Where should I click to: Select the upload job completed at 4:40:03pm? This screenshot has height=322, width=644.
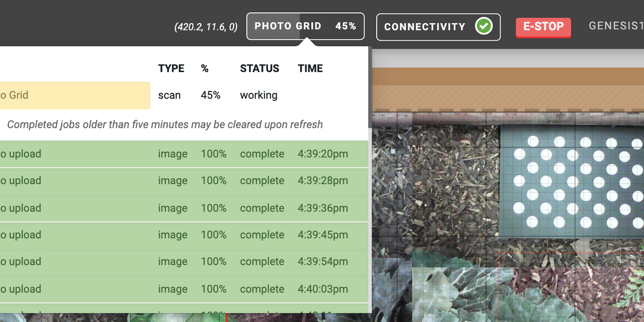tap(184, 289)
